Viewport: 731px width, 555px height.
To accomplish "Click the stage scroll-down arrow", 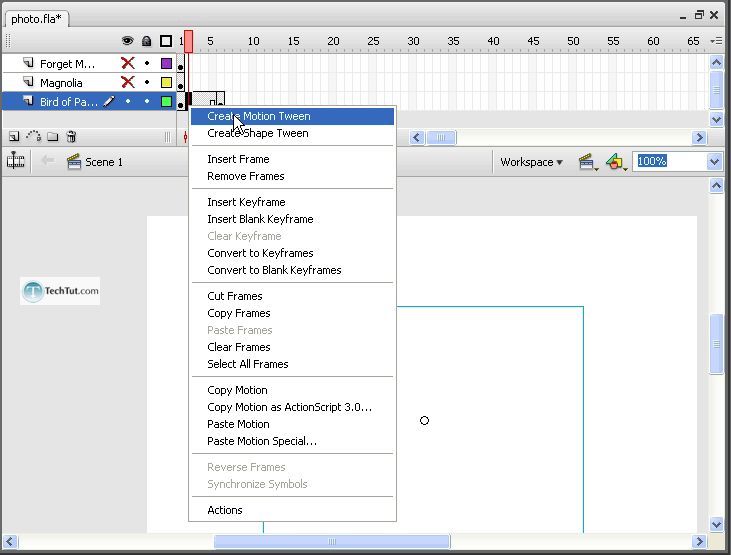I will click(x=717, y=524).
